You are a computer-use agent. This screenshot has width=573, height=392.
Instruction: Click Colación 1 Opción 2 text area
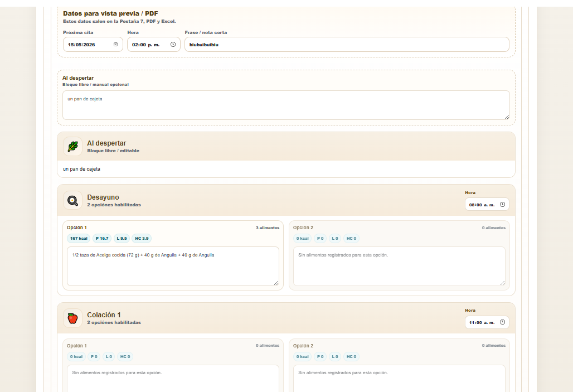pos(399,379)
